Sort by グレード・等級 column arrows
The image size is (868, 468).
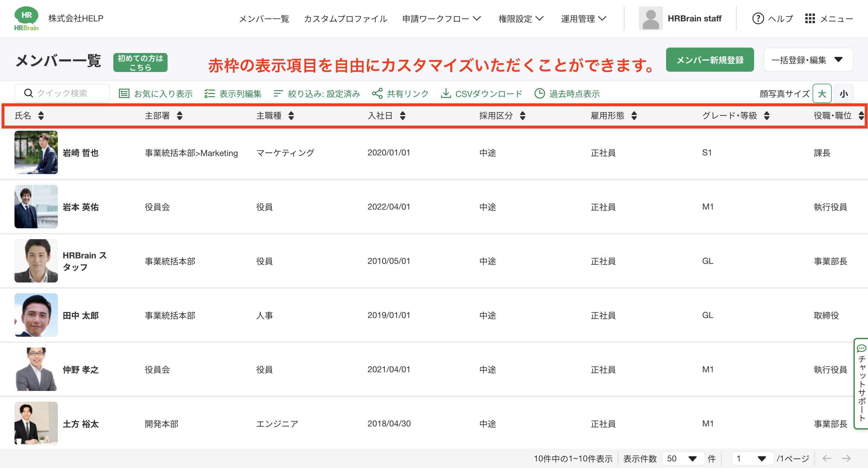click(766, 116)
